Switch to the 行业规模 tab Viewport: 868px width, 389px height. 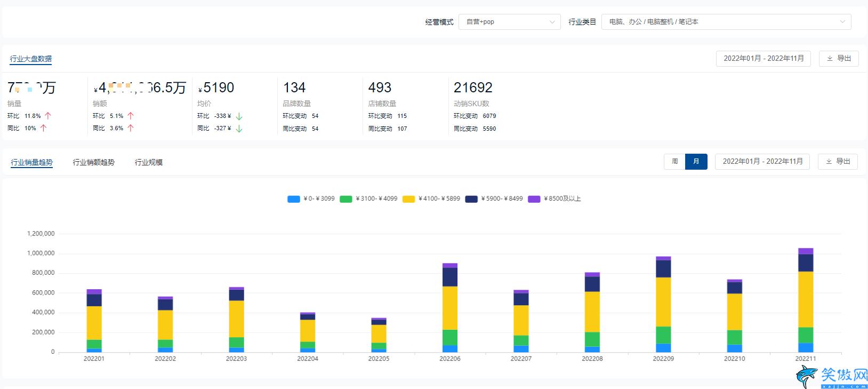[x=149, y=162]
